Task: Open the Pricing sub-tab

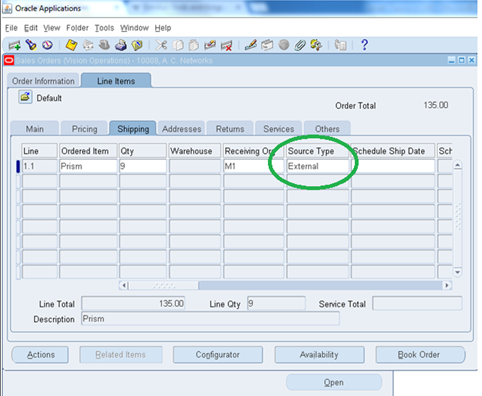Action: [85, 129]
